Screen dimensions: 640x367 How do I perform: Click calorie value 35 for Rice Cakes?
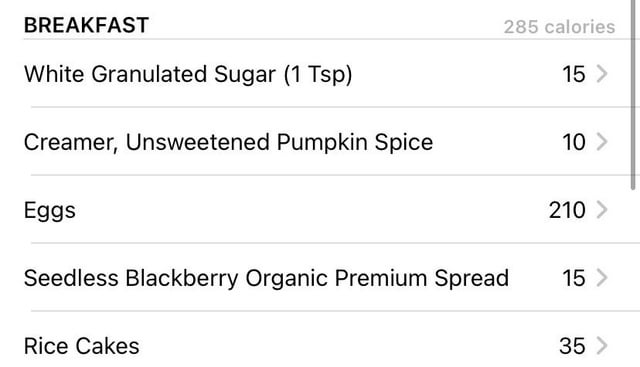pyautogui.click(x=572, y=346)
